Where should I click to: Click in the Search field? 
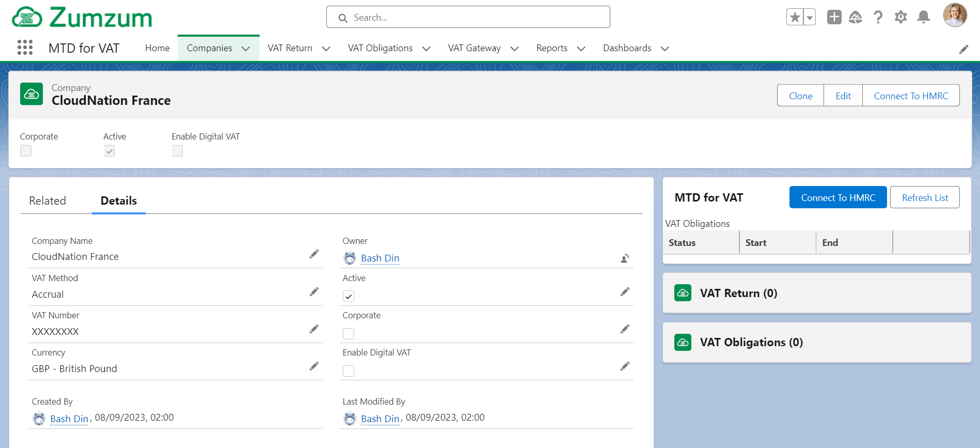(x=468, y=17)
